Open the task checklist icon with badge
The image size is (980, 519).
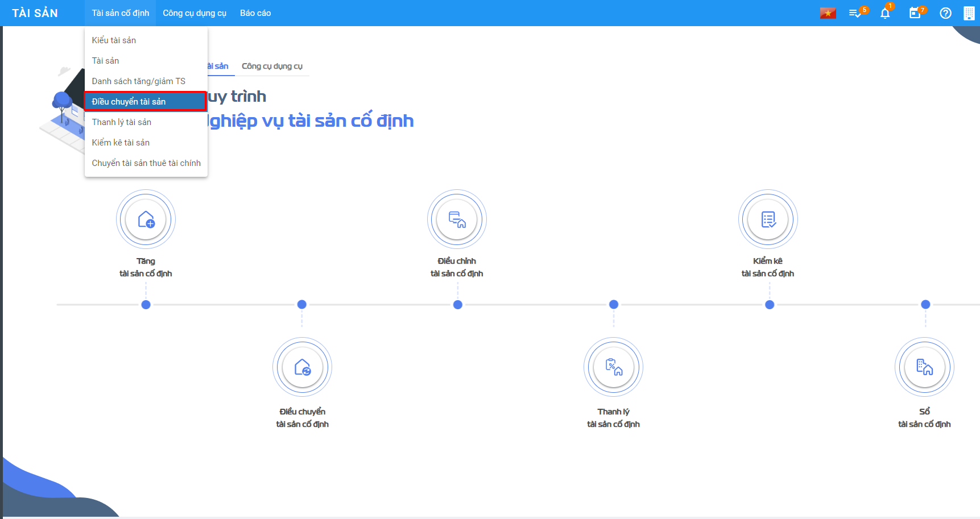855,13
